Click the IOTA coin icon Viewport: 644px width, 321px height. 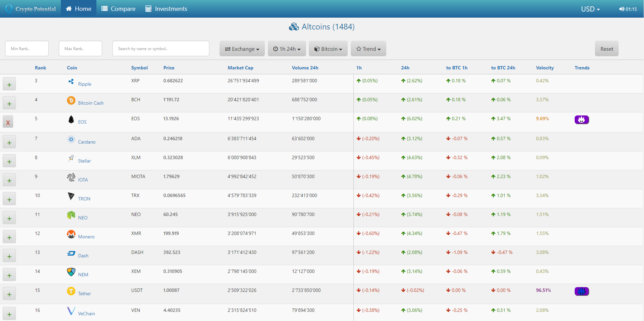pyautogui.click(x=71, y=177)
